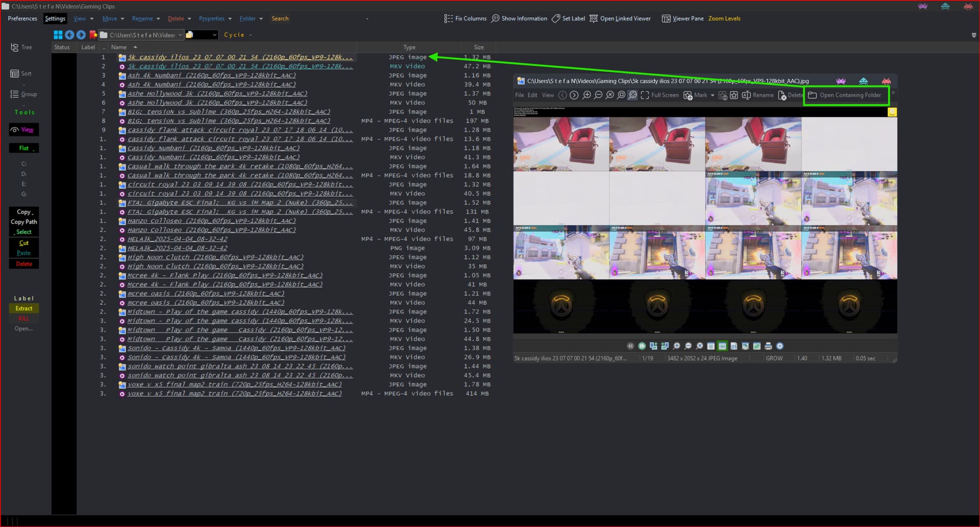Open the viewer's Edit menu
The height and width of the screenshot is (527, 980).
click(x=532, y=95)
